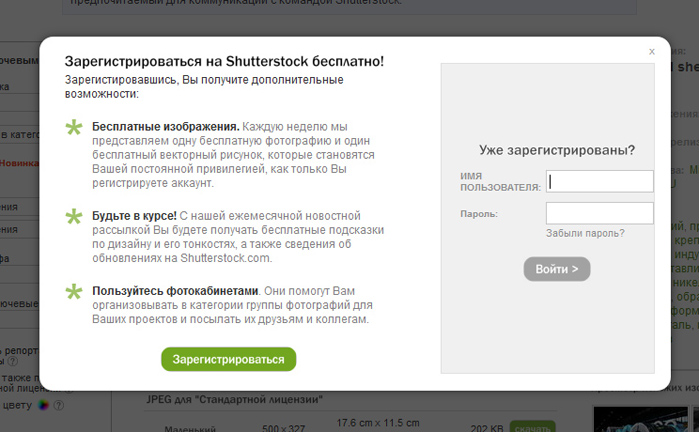
Task: Focus the Имя пользователя input field
Action: click(600, 181)
